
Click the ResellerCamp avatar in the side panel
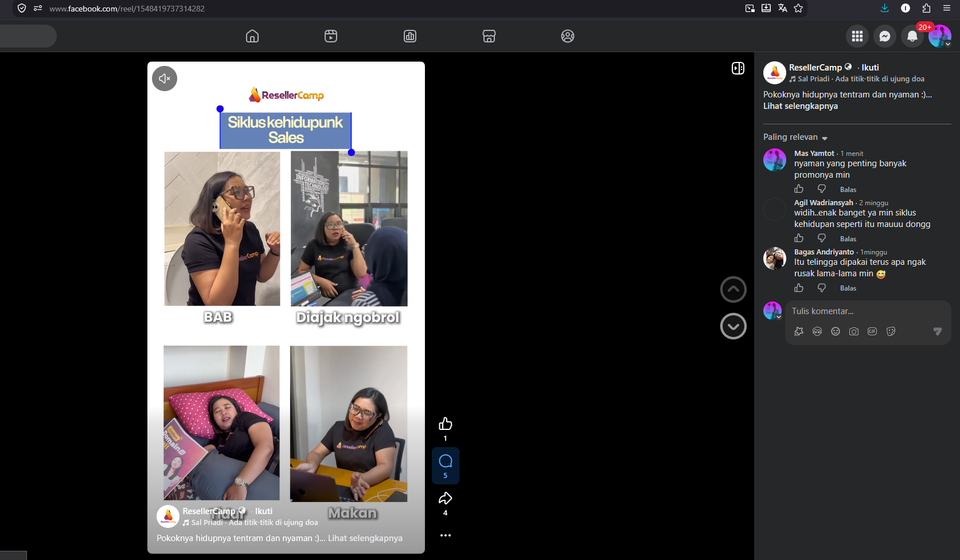coord(775,73)
